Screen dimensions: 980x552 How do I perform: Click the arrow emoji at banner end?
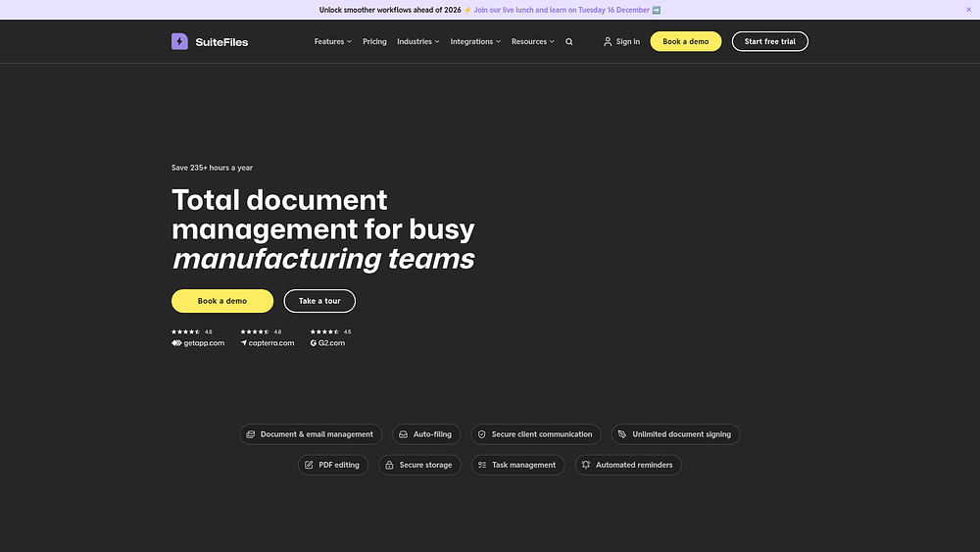657,10
